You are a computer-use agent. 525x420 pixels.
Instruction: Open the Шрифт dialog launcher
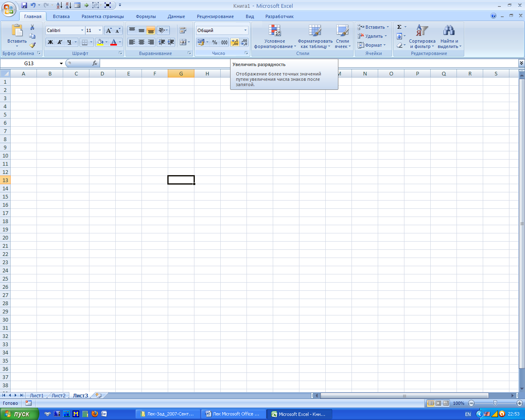tap(121, 53)
